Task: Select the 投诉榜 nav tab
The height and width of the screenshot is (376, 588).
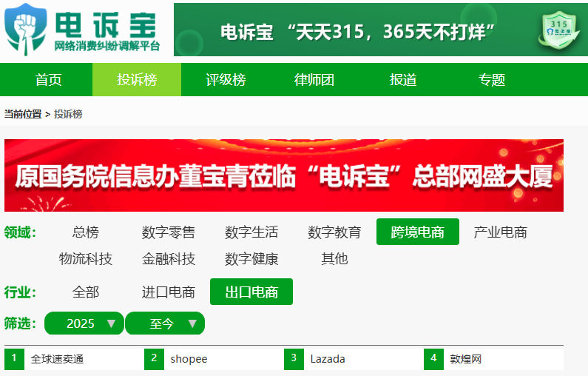Action: click(x=137, y=79)
